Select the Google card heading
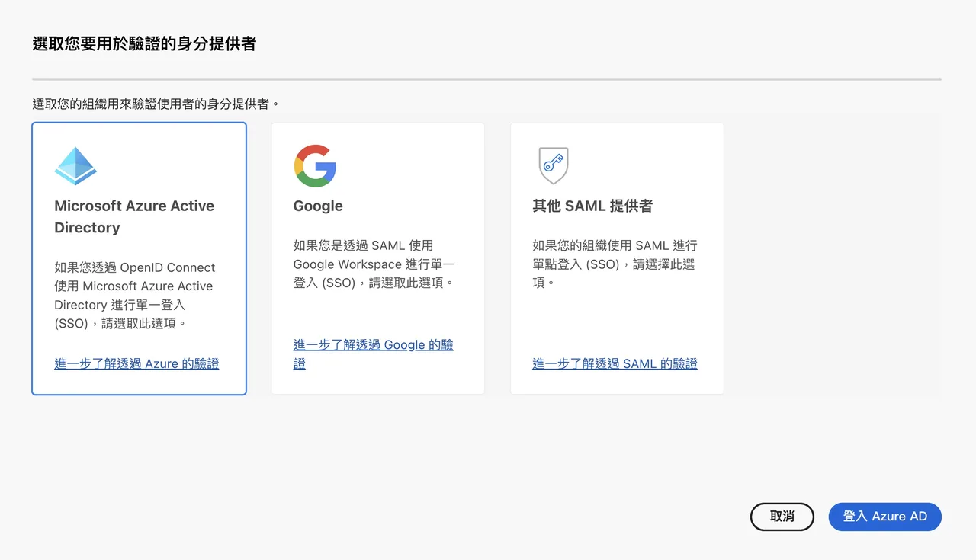Screen dimensions: 976x560 (318, 206)
